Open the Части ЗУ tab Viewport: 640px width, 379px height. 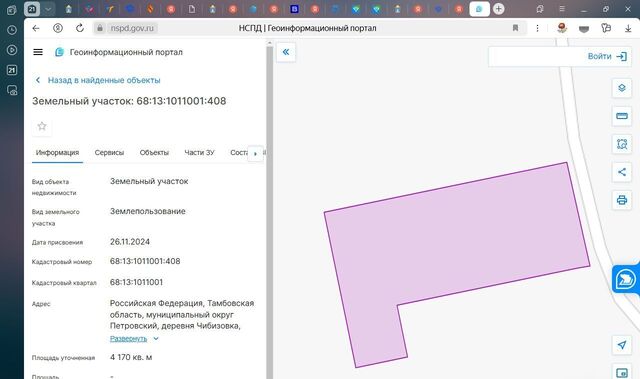199,153
